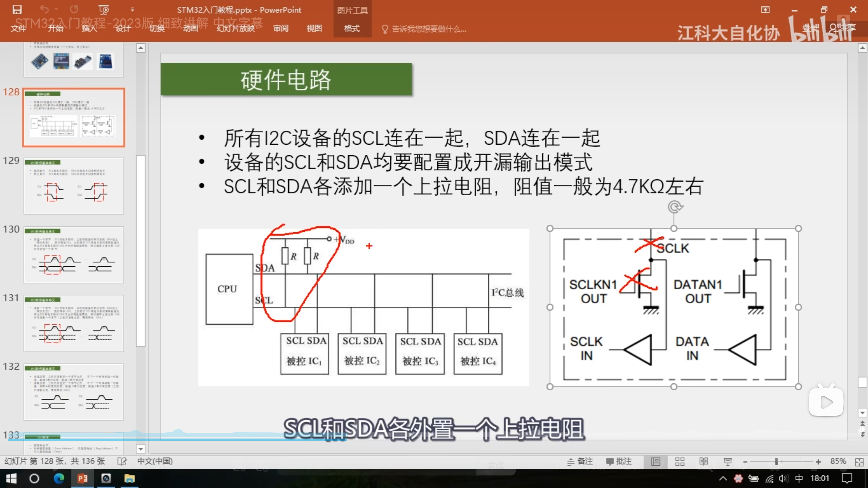Expand hidden system tray icons chevron
Viewport: 868px width, 488px height.
point(723,479)
